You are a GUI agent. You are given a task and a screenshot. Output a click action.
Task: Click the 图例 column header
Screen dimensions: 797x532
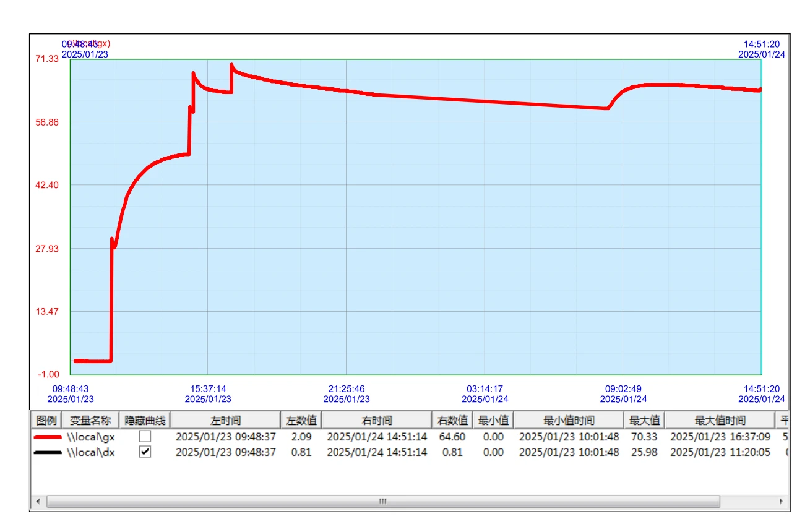point(46,421)
